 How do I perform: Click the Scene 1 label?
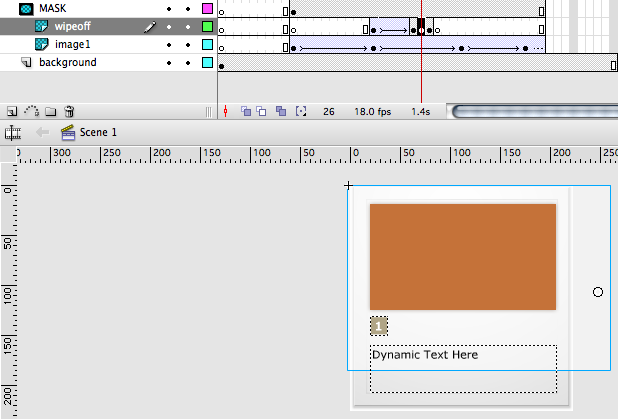tap(98, 132)
